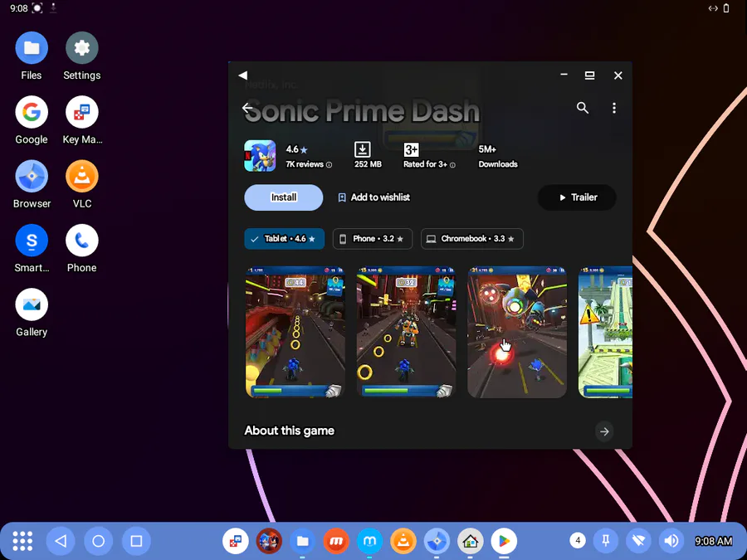This screenshot has height=560, width=747.
Task: Select the Tablet 4.6 rating chip
Action: coord(285,239)
